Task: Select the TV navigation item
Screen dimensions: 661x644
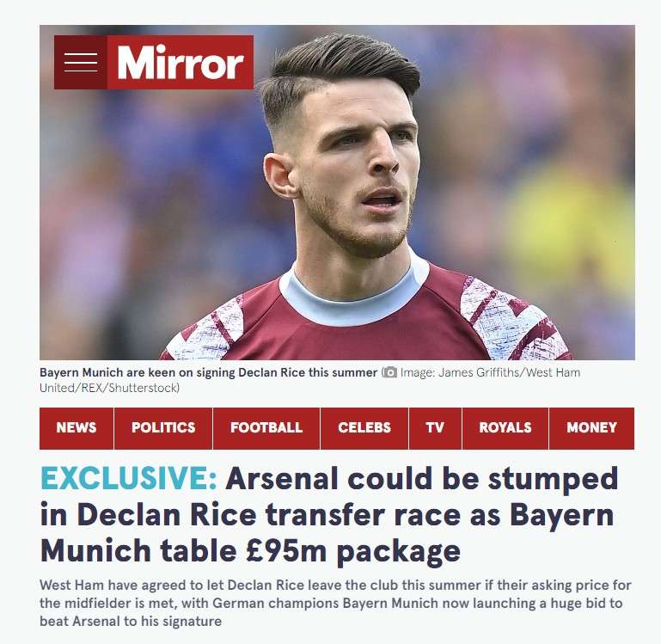Action: pyautogui.click(x=435, y=428)
